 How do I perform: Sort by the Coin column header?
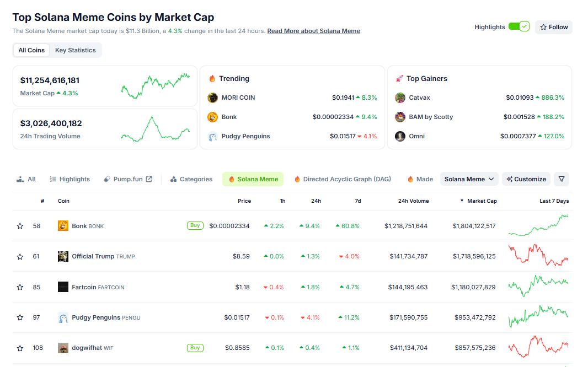click(63, 201)
